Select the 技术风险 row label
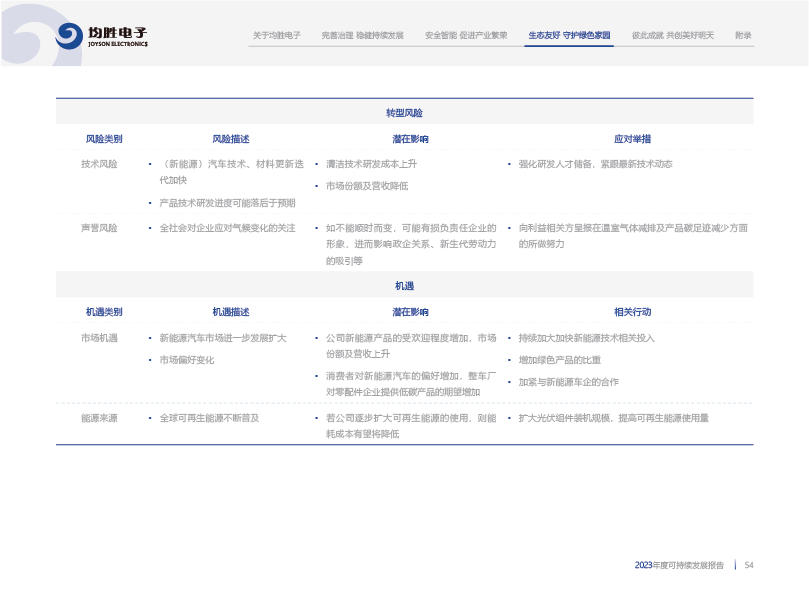Viewport: 809px width, 596px height. pyautogui.click(x=99, y=164)
